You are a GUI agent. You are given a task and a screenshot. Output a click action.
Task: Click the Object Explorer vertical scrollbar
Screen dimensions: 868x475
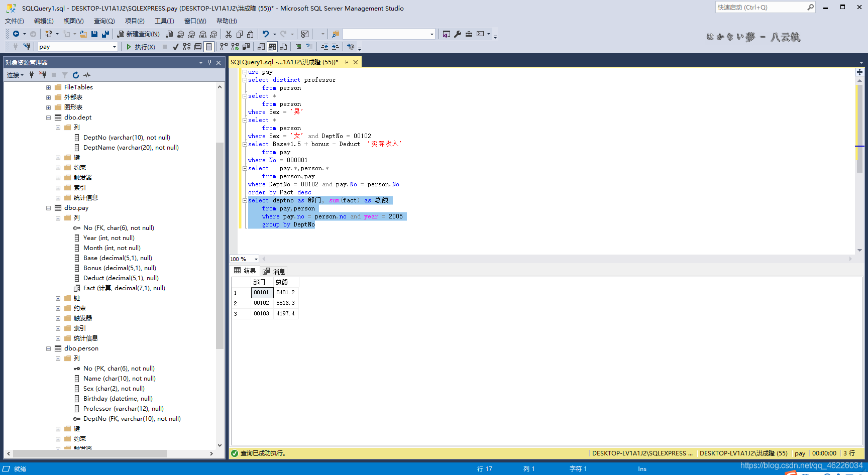220,246
